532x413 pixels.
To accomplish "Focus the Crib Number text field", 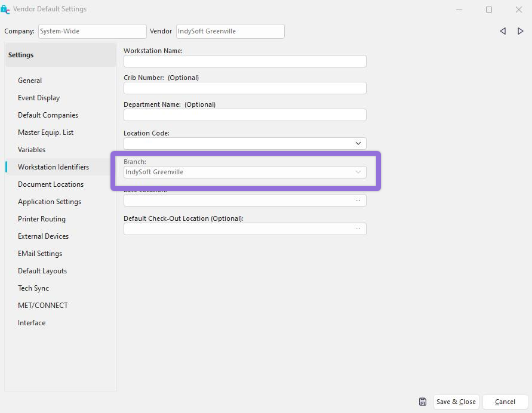I will (244, 88).
